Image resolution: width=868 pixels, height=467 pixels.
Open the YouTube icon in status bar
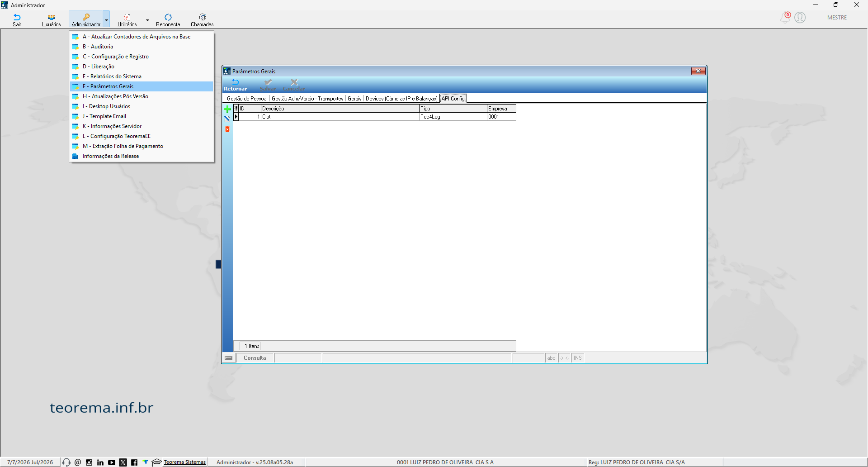[x=112, y=462]
